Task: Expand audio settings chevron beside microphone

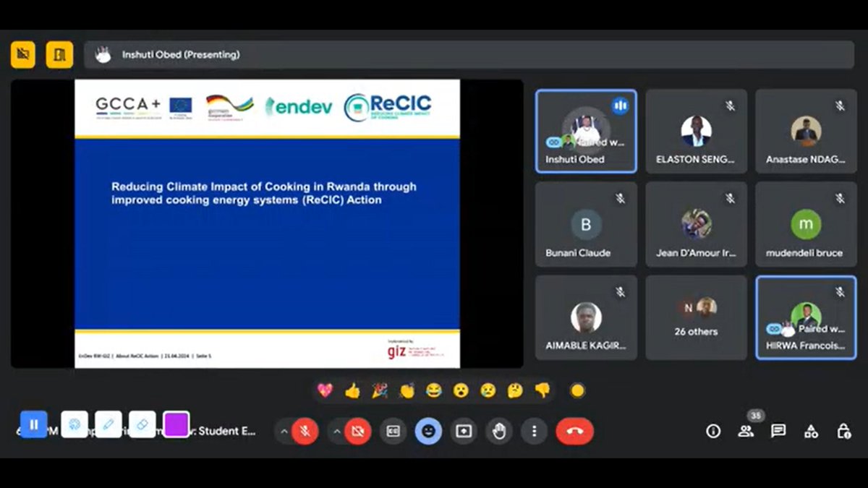Action: click(x=284, y=431)
